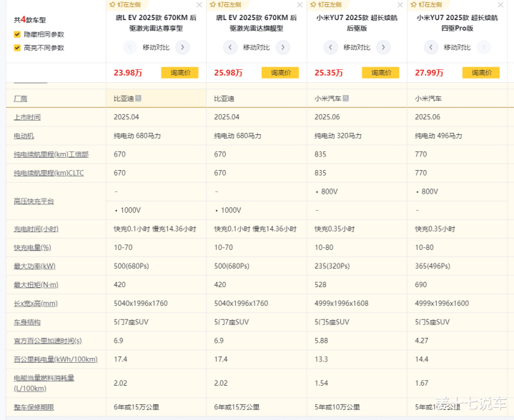Open the 最大扭矩(N·m) parameter label
The height and width of the screenshot is (420, 514).
pyautogui.click(x=36, y=285)
